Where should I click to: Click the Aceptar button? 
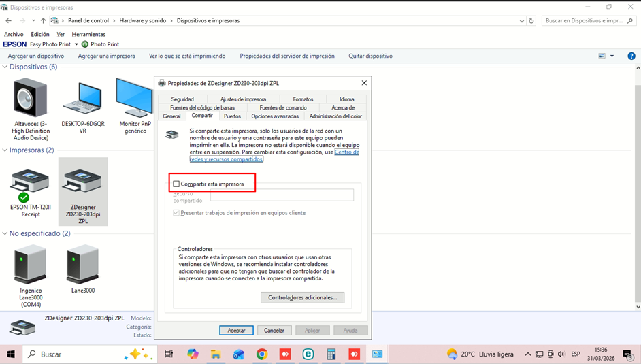click(236, 330)
